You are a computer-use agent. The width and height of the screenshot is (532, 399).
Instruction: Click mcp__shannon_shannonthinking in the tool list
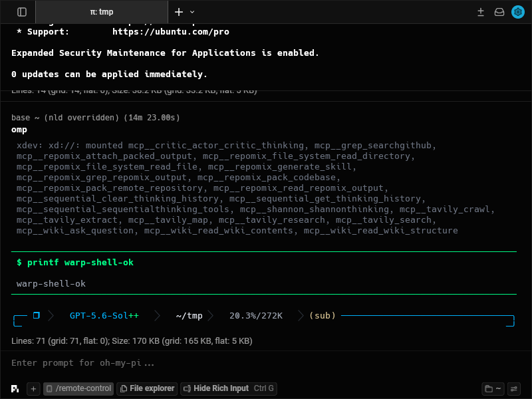315,209
